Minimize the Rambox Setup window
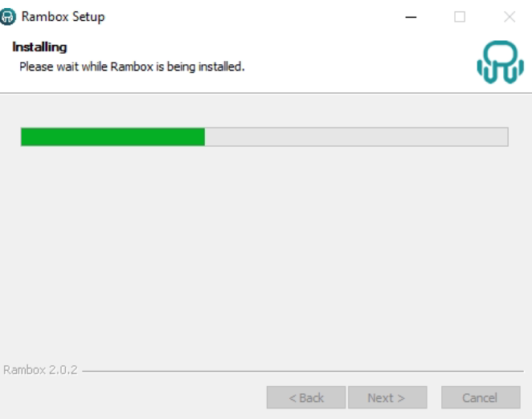Viewport: 532px width, 419px height. 411,17
